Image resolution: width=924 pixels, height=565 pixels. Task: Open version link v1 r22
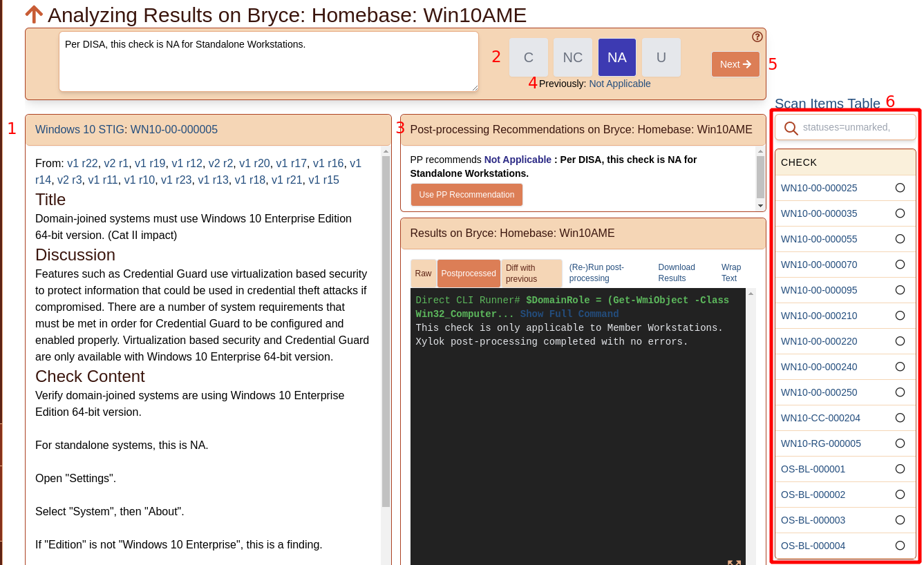pos(82,163)
